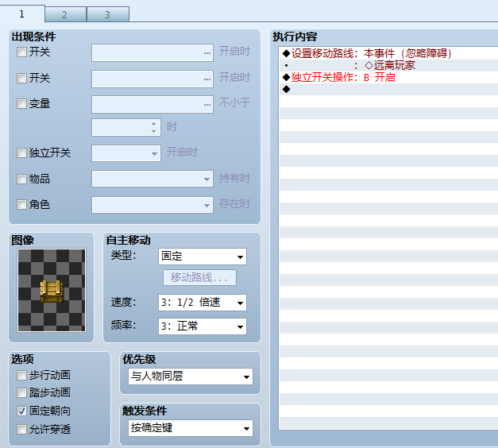Enable the 允许穿透 option
Viewport: 498px width, 448px height.
(21, 429)
